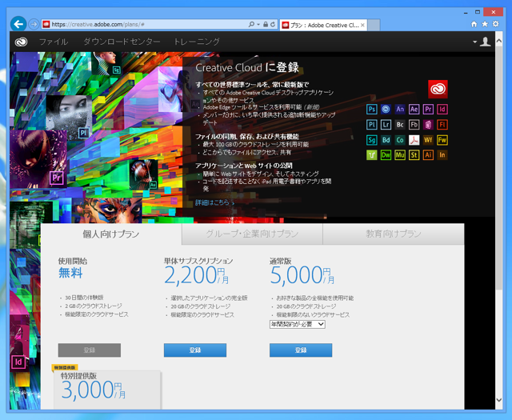Click the blue Edge Tools circle icon next to Ps
The image size is (512, 420).
tap(386, 109)
